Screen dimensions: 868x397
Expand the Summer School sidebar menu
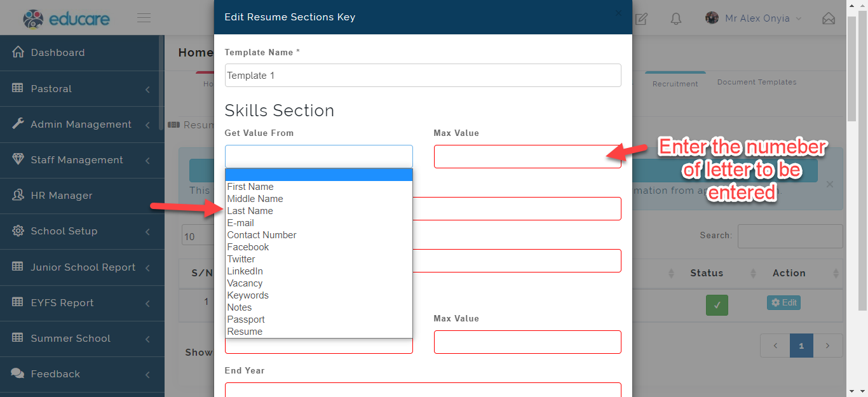[147, 339]
